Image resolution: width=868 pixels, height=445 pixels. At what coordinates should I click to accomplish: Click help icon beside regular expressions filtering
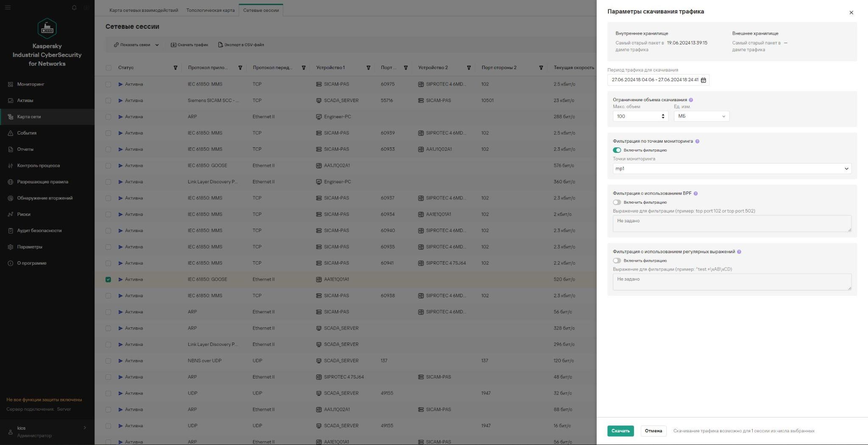click(x=739, y=252)
